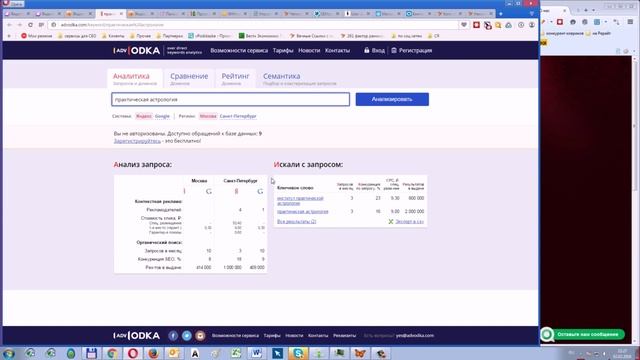Screen dimensions: 640x360
Task: Click the browser reload icon
Action: pyautogui.click(x=31, y=25)
